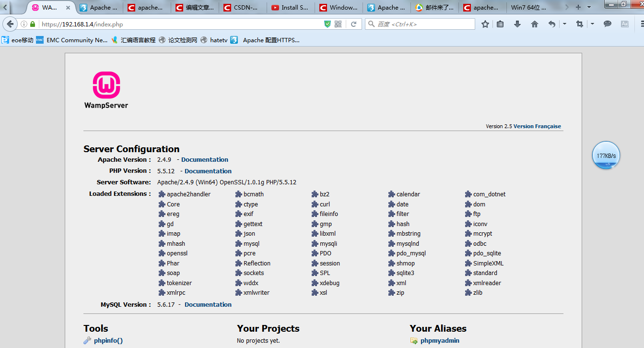The height and width of the screenshot is (348, 644).
Task: Open the 论文检测网 bookmark
Action: tap(178, 40)
